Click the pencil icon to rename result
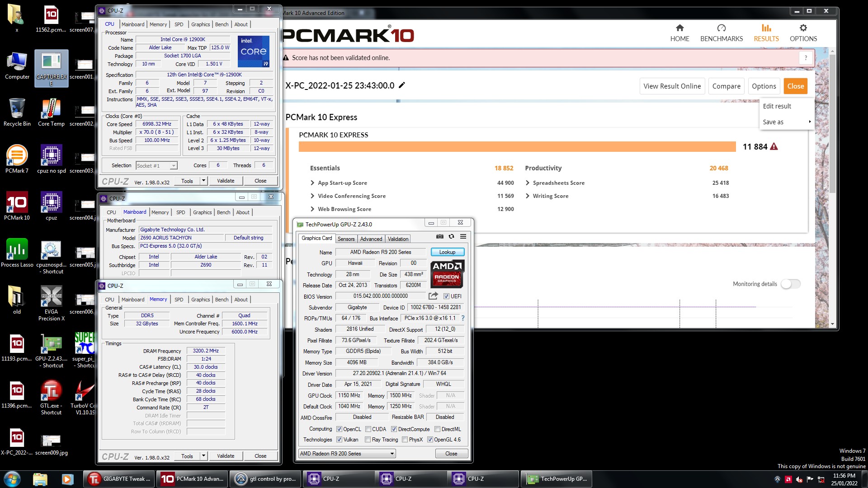868x488 pixels. 402,85
